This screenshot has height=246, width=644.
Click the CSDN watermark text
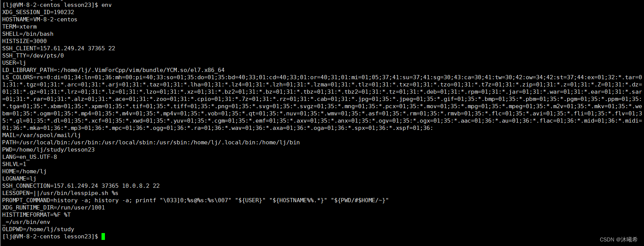pos(619,240)
